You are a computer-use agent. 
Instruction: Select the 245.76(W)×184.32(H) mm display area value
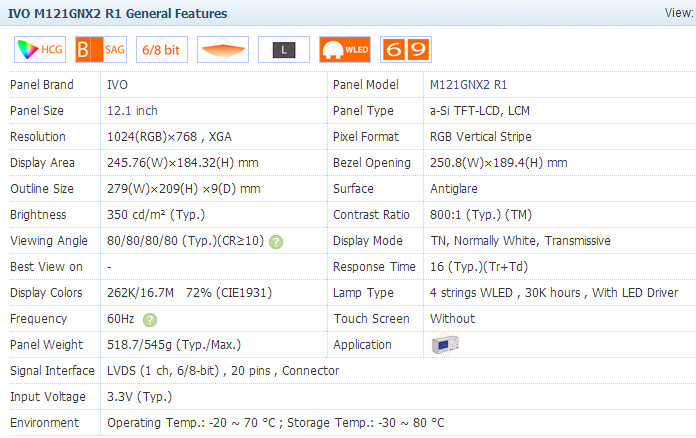click(x=183, y=163)
